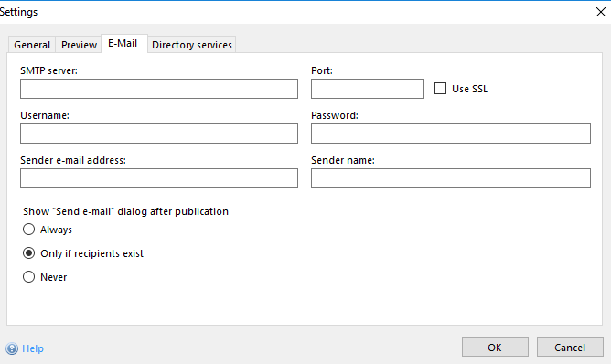Screen dimensions: 611x364
Task: Click into the SMTP server field
Action: point(159,89)
